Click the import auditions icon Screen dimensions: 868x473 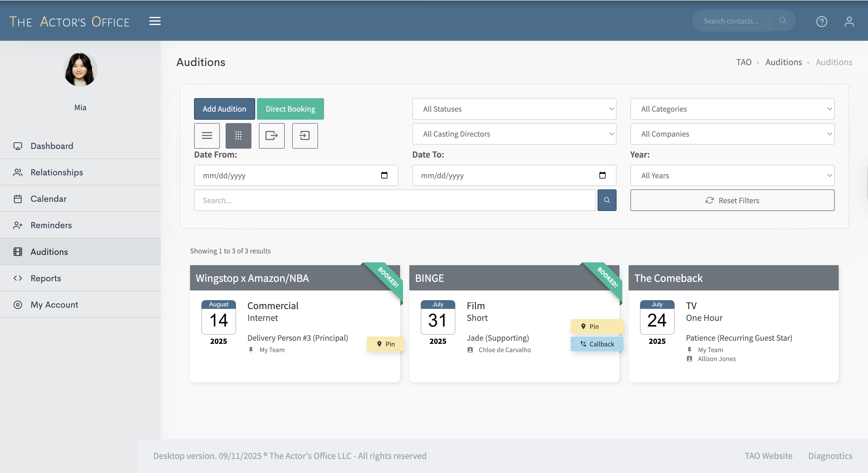coord(305,136)
